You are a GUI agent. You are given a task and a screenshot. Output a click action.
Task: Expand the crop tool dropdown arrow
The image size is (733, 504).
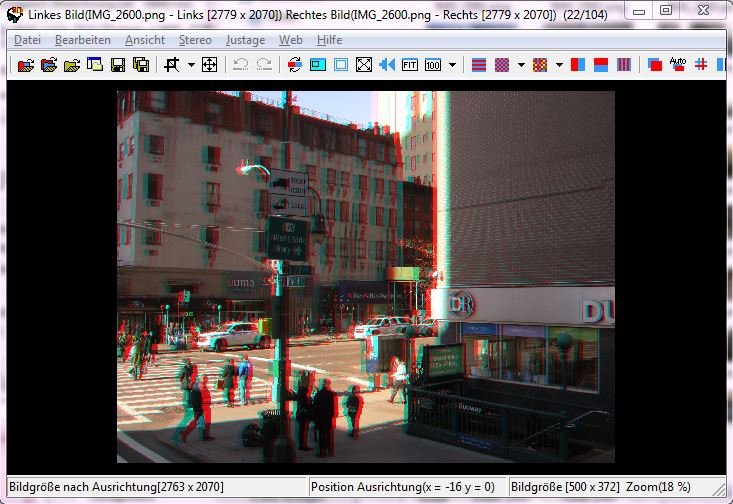click(190, 65)
